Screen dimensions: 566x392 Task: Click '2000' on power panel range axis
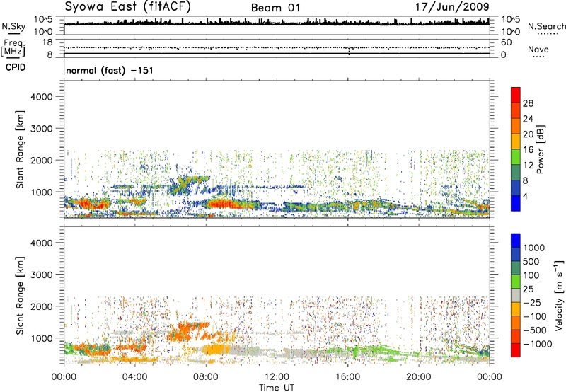pos(41,161)
